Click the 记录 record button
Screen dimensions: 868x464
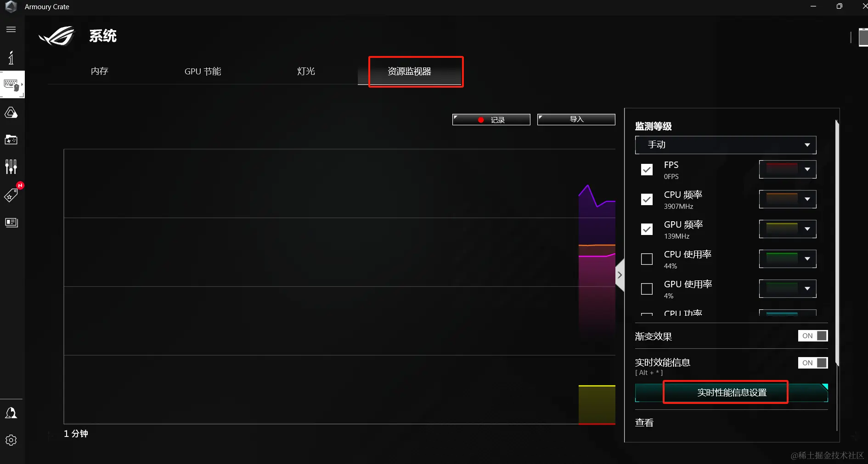point(491,120)
